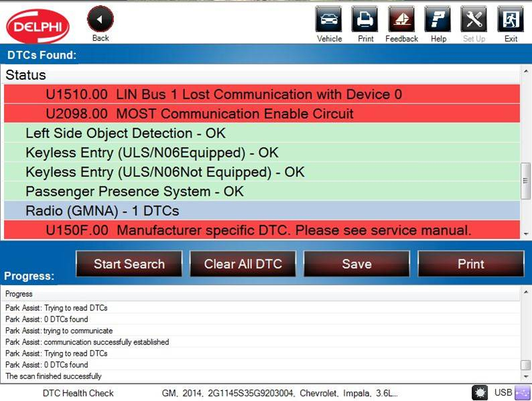Click the Exit icon
532x401 pixels.
511,19
